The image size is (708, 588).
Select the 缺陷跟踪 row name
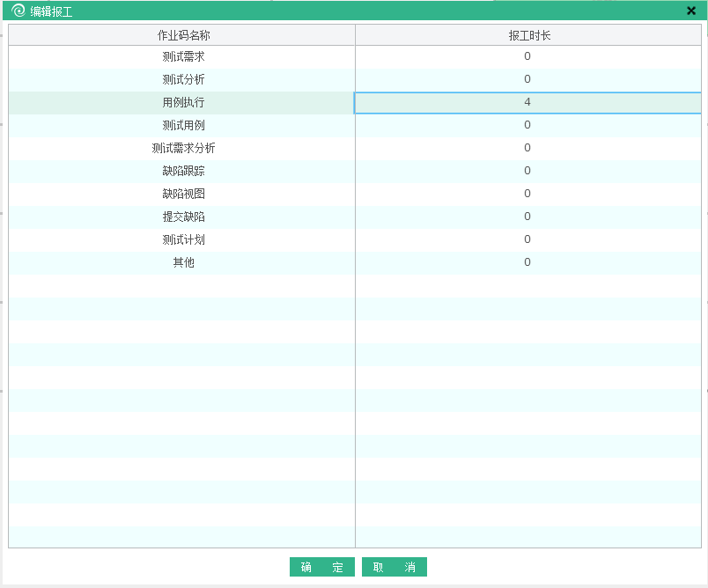pos(183,171)
